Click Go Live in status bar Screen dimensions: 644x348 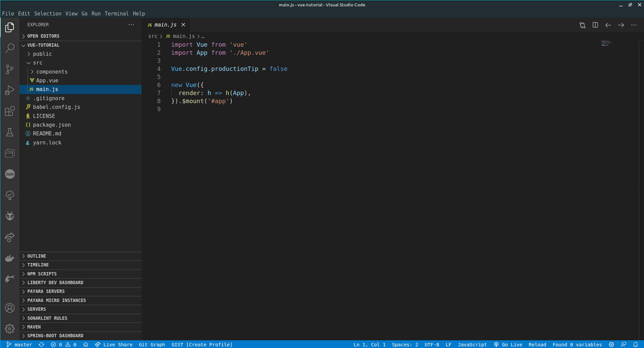click(x=508, y=344)
